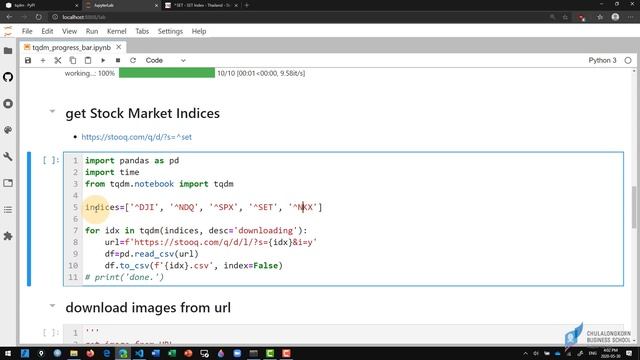Open the Notebook Tools wrench panel
The height and width of the screenshot is (360, 640).
pos(8,157)
